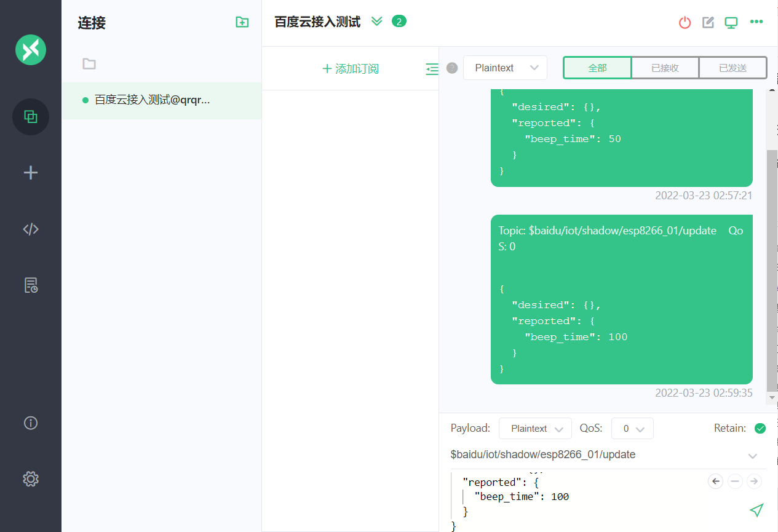Open the bytes statistics monitor icon
The width and height of the screenshot is (778, 532).
click(x=731, y=22)
